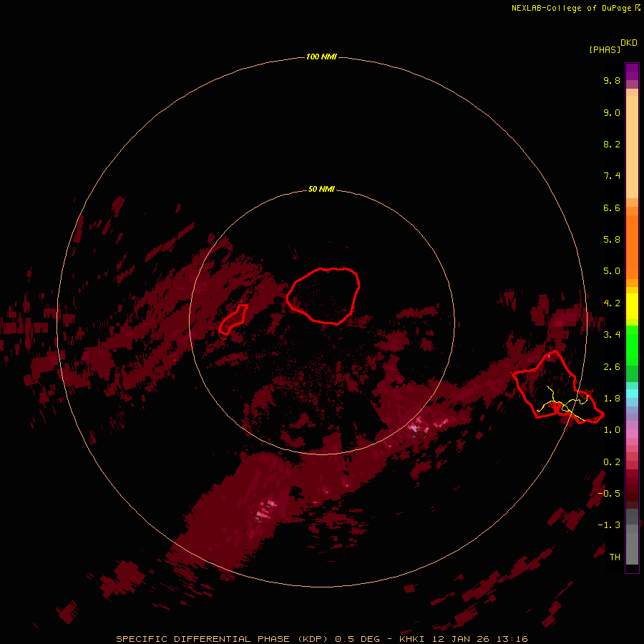Click the 12 JAN 26 13:16 timestamp

(479, 639)
